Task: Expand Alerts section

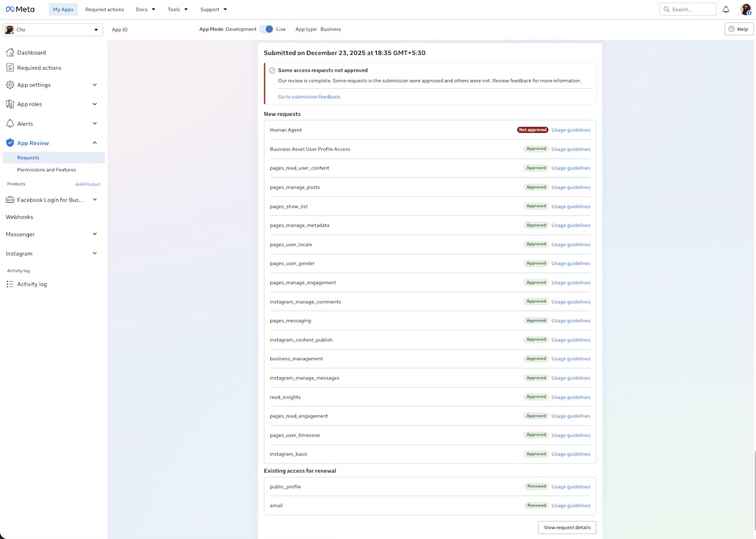Action: (95, 123)
